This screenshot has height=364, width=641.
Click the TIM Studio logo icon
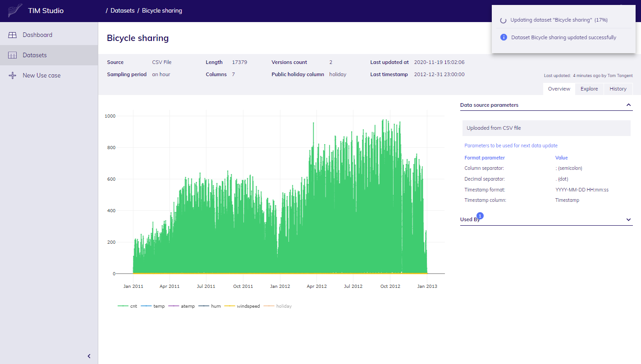[15, 11]
